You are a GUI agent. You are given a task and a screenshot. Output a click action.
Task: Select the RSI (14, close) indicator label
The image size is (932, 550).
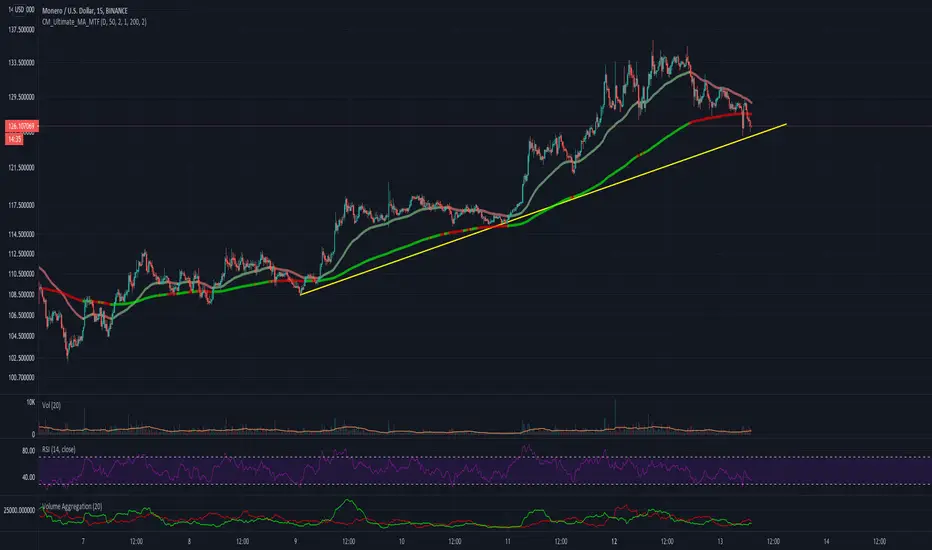tap(59, 450)
